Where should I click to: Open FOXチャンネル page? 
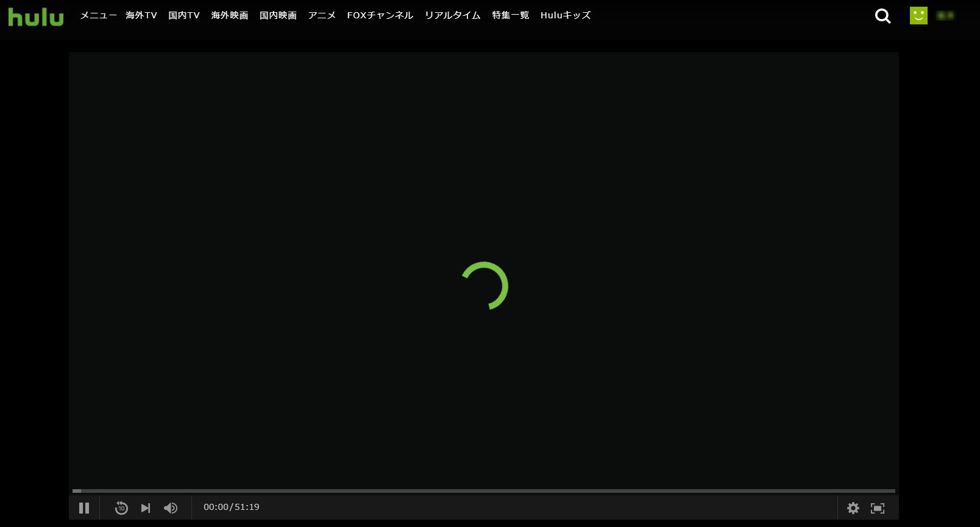pos(380,15)
